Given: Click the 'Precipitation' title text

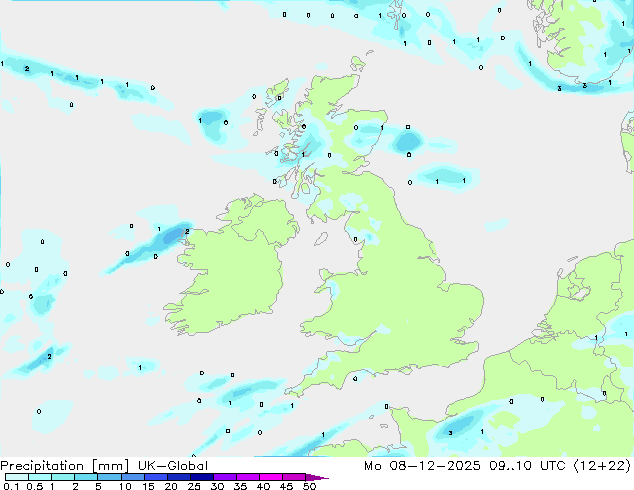Looking at the screenshot, I should [x=42, y=466].
